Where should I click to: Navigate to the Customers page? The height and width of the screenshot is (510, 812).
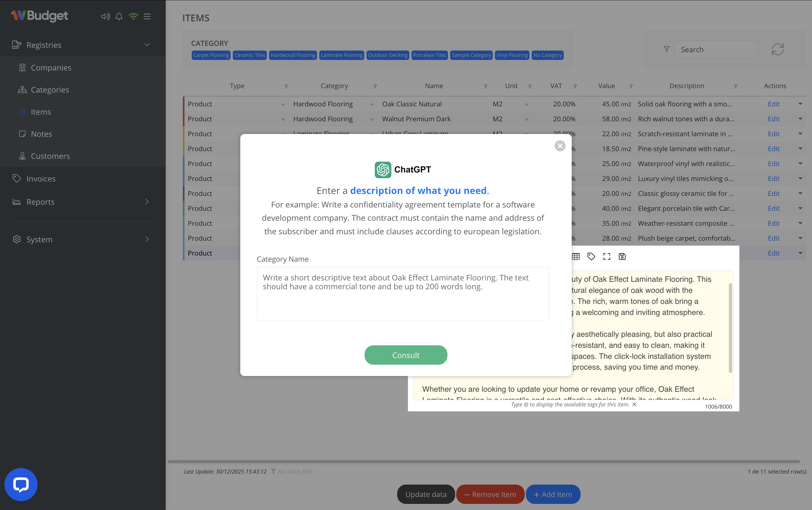[x=50, y=156]
